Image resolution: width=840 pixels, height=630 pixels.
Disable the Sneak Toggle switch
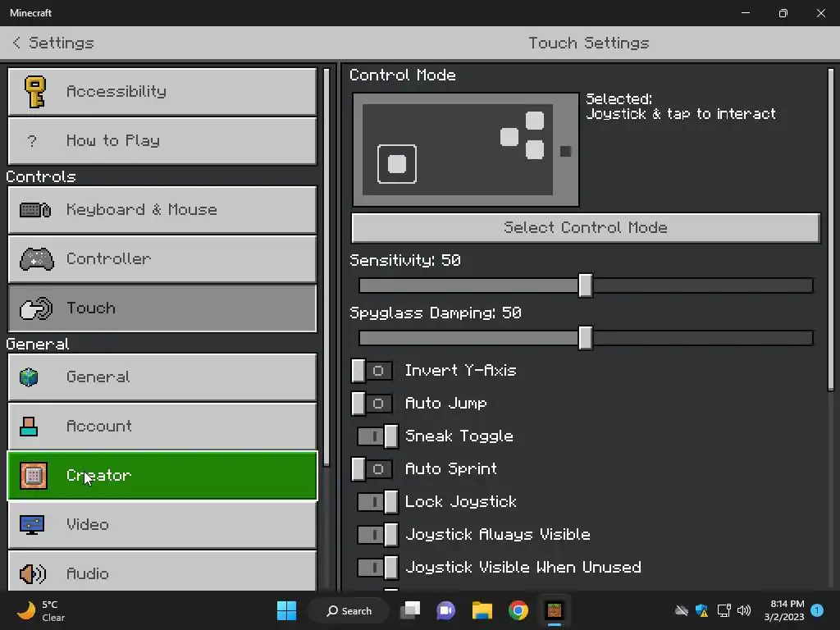[x=377, y=436]
